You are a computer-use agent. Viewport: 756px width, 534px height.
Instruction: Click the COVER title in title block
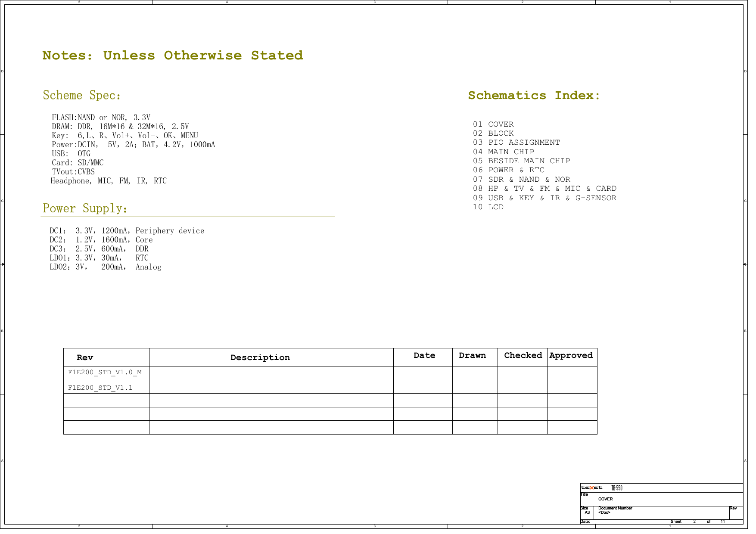607,499
